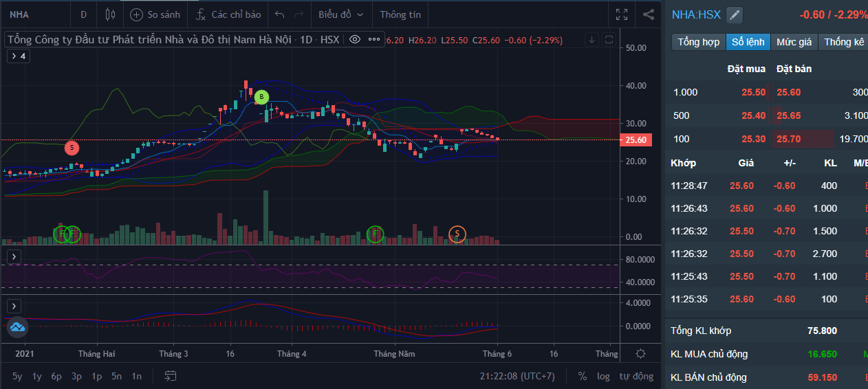Select ask price 25.70

coord(788,139)
